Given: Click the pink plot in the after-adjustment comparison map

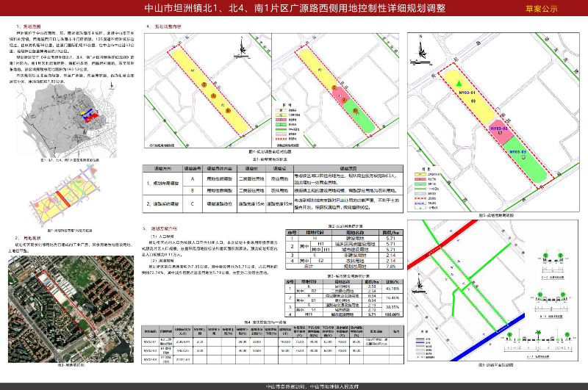Looking at the screenshot, I should (x=340, y=97).
